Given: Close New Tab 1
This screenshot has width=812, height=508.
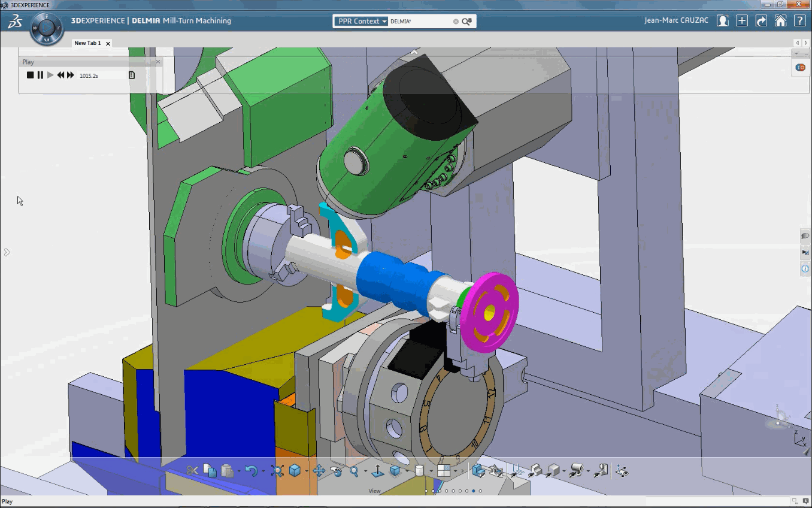Looking at the screenshot, I should [108, 43].
